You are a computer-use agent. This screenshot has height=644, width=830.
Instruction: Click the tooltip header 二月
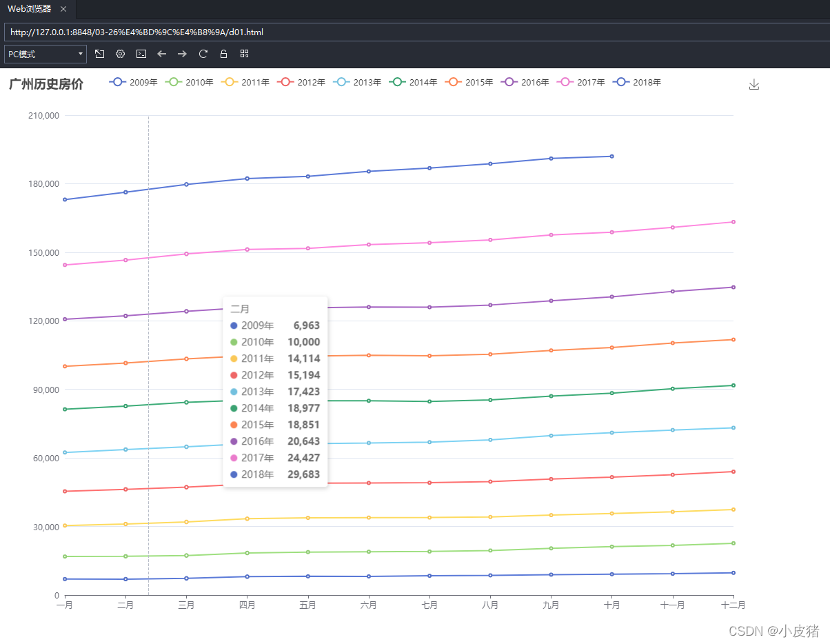pos(240,310)
